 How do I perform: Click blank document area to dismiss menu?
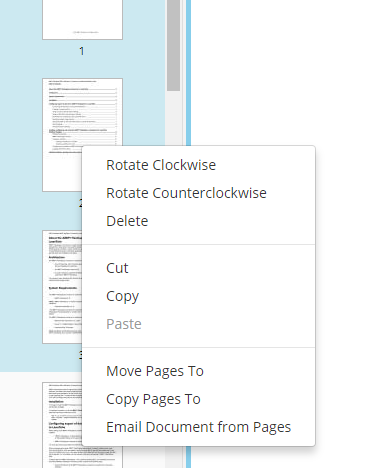[x=277, y=73]
